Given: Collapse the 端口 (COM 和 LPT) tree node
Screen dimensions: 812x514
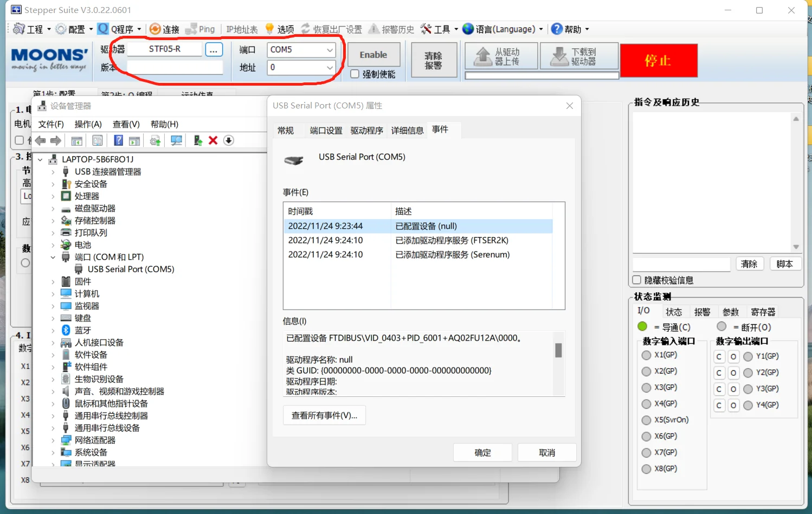Looking at the screenshot, I should tap(53, 258).
